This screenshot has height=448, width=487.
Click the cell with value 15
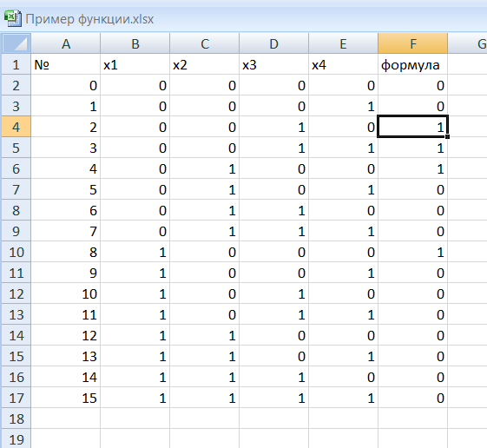coord(65,398)
